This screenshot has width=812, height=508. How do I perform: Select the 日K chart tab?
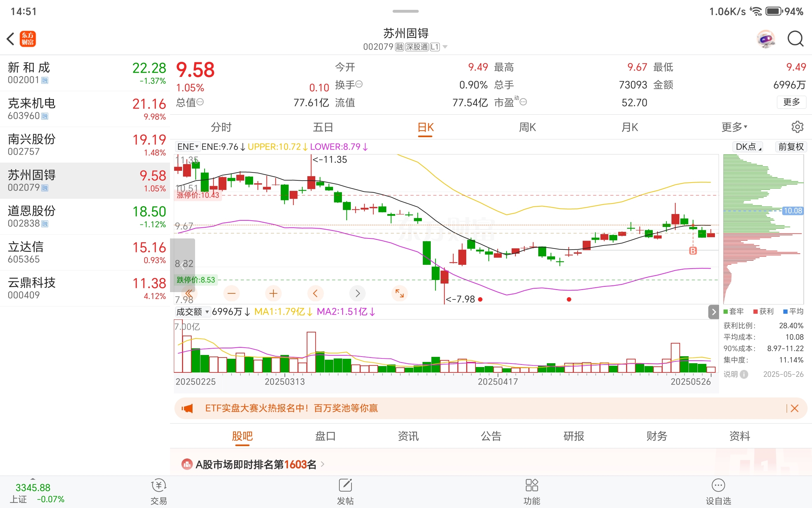point(425,127)
